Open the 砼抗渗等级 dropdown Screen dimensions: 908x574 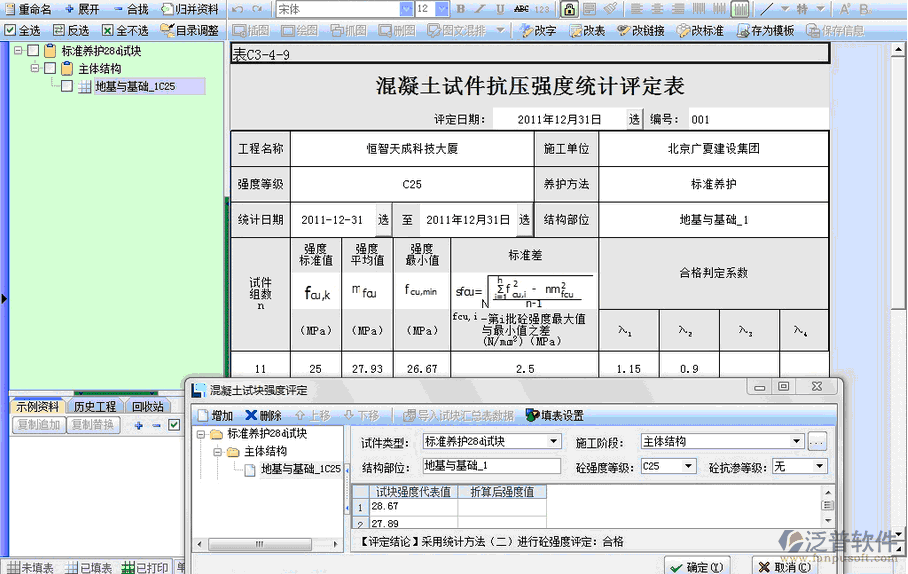tap(820, 466)
